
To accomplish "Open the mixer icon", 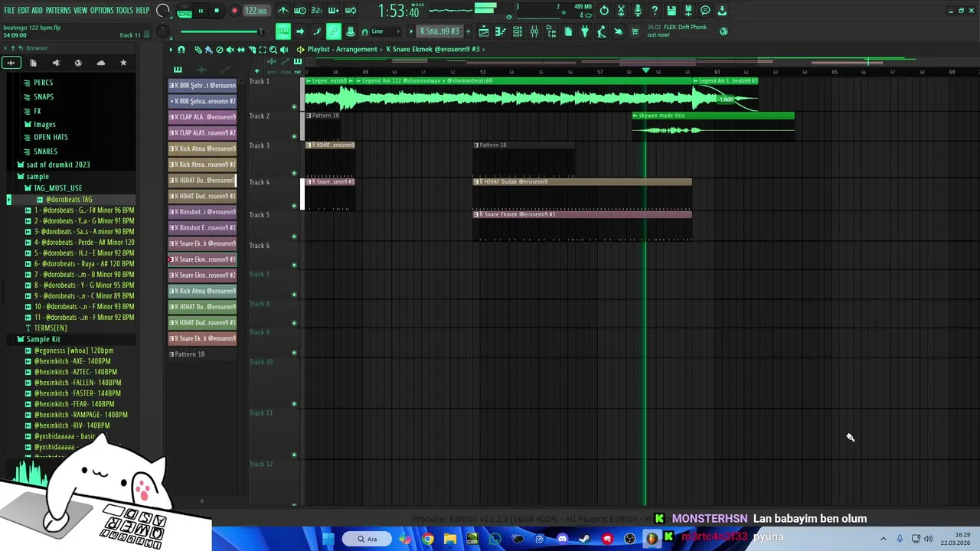I will click(x=534, y=31).
